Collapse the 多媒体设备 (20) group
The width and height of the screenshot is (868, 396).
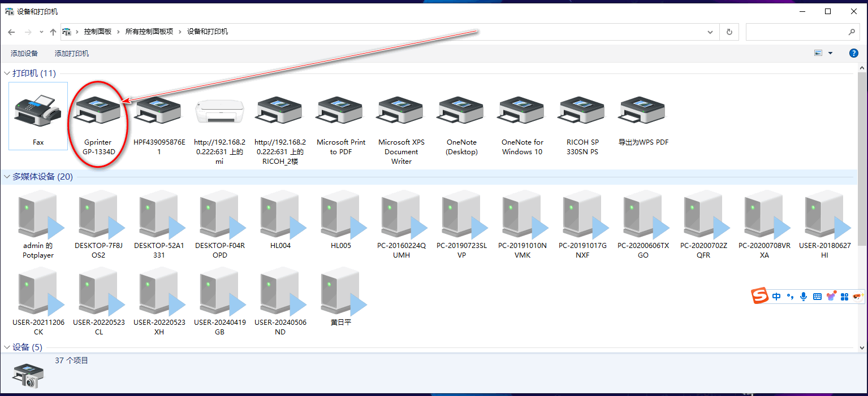pos(7,177)
